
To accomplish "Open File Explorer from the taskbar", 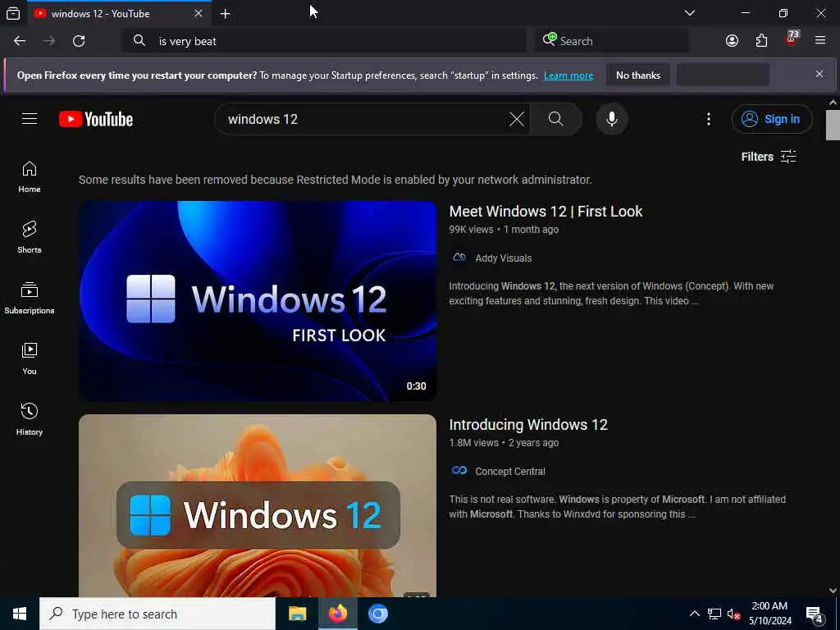I will click(x=297, y=614).
